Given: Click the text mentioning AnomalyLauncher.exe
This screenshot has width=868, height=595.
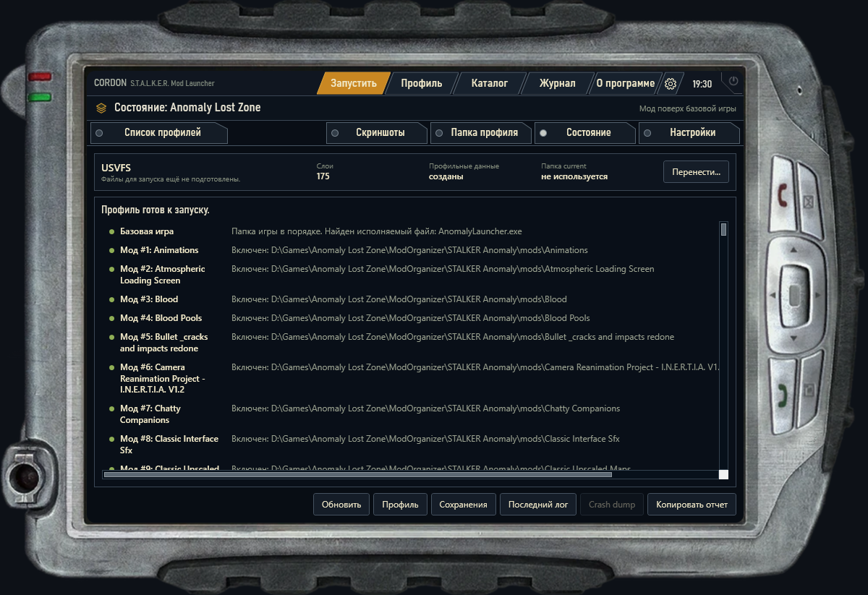Looking at the screenshot, I should point(377,232).
